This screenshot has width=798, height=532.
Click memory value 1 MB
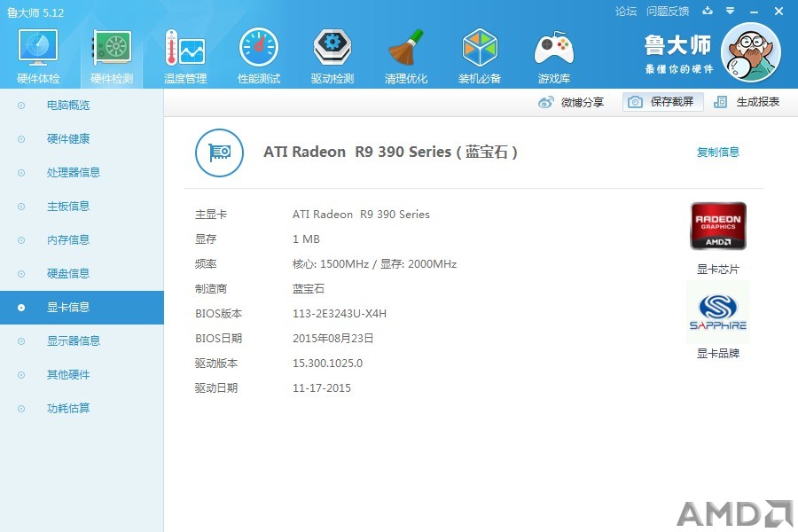(306, 239)
